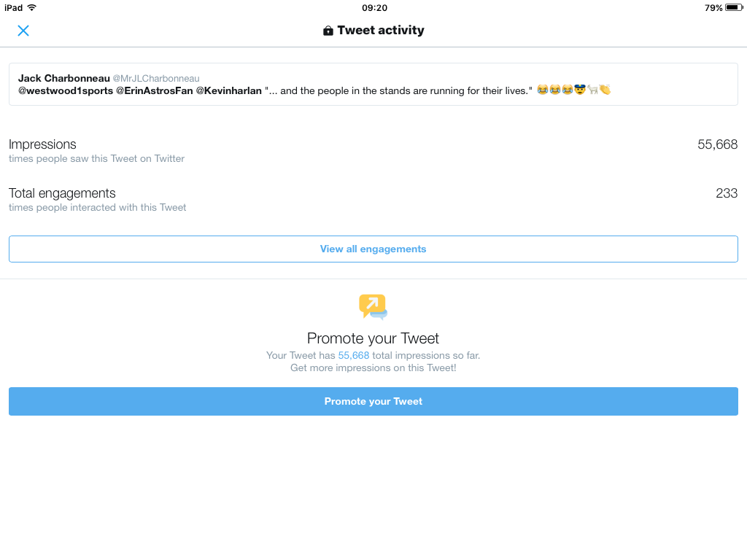Tap the @MrJLCharbonneau handle
747x560 pixels.
[x=156, y=79]
